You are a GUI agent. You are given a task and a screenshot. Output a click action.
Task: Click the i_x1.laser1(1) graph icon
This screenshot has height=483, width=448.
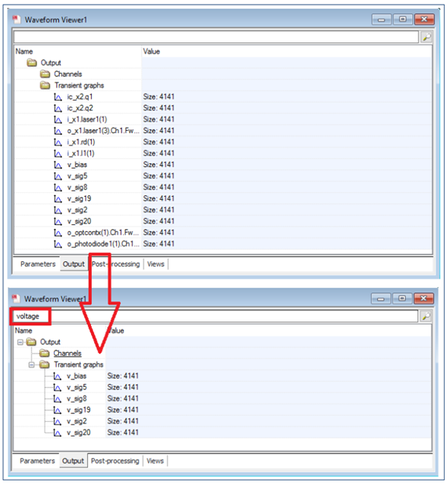(x=57, y=119)
